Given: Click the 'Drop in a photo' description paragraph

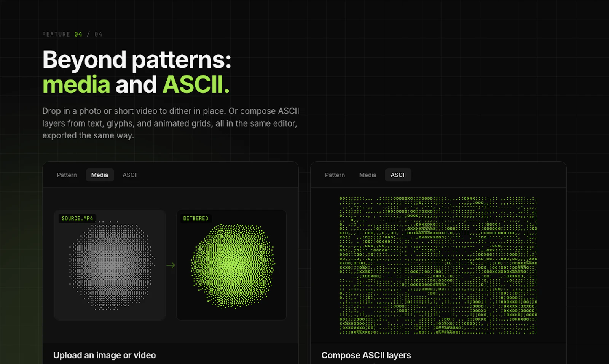Looking at the screenshot, I should pos(171,123).
